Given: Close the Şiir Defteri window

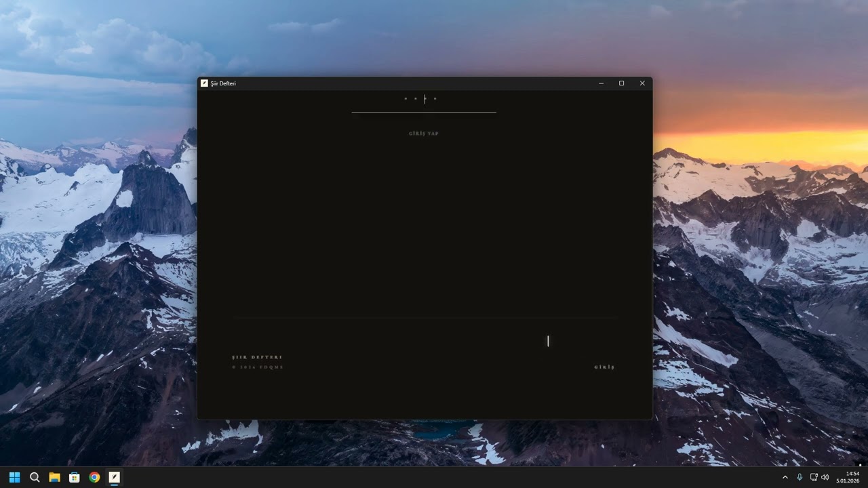Looking at the screenshot, I should coord(642,83).
